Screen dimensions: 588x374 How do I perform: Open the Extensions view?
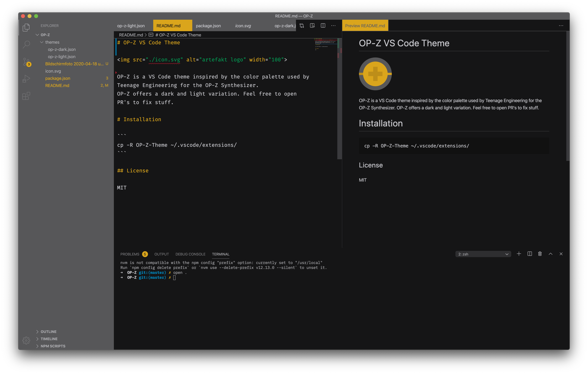coord(26,96)
